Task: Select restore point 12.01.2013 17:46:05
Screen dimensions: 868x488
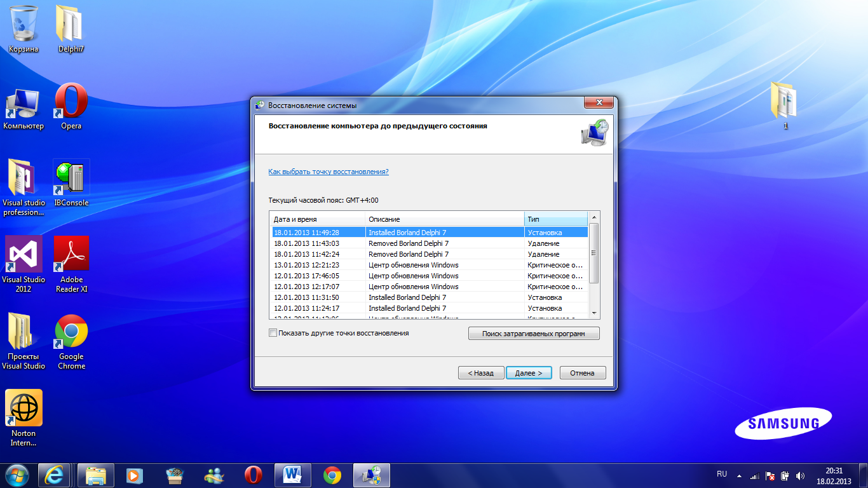Action: coord(430,276)
